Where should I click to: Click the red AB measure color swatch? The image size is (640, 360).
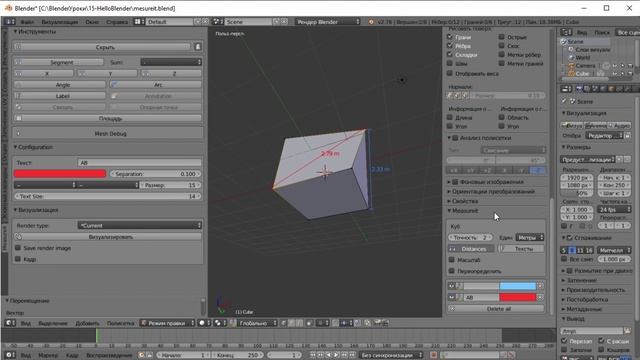pos(518,297)
